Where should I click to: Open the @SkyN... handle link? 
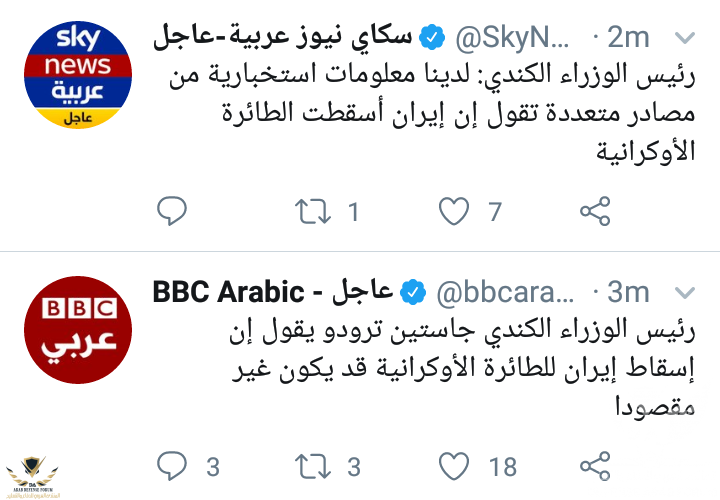coord(513,38)
